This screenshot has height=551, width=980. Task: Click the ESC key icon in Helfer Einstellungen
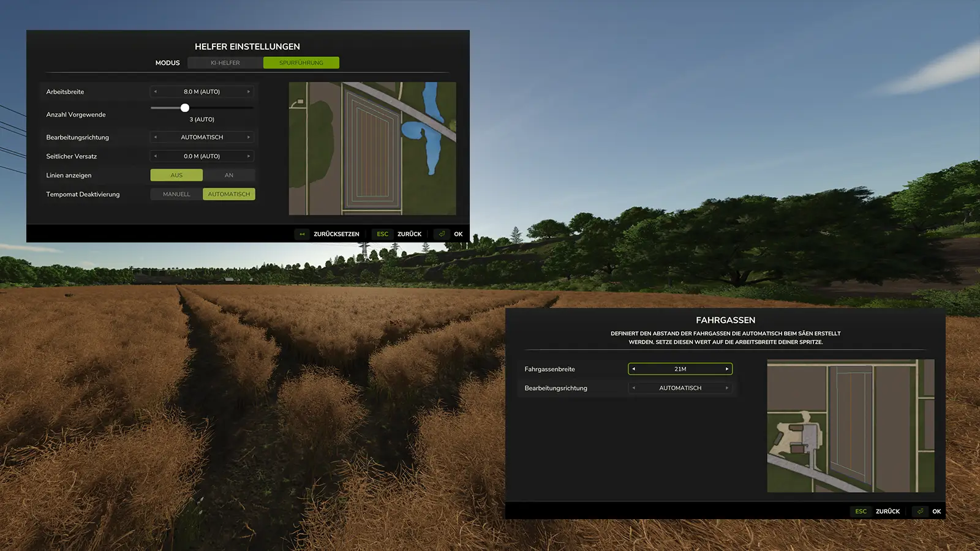pos(382,234)
